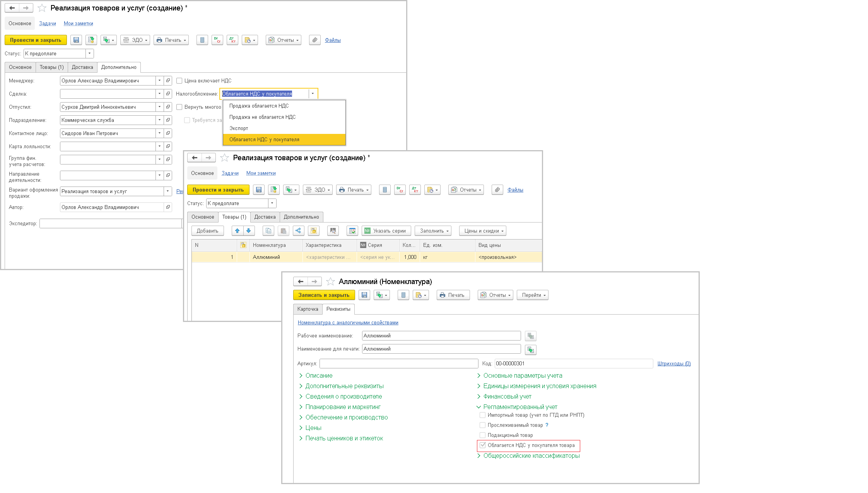Screen dimensions: 868x493
Task: Click the post document icon in the back Реализация window
Action: coord(91,40)
